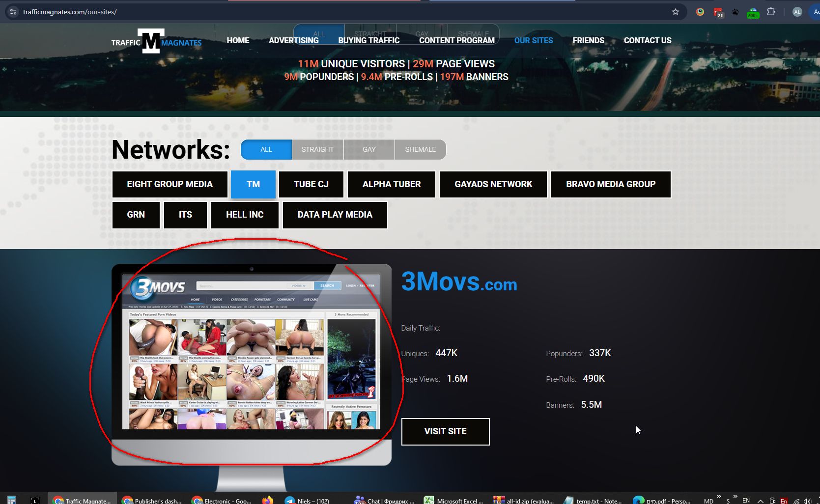Filter networks by GAY
Viewport: 820px width, 504px height.
(x=369, y=149)
